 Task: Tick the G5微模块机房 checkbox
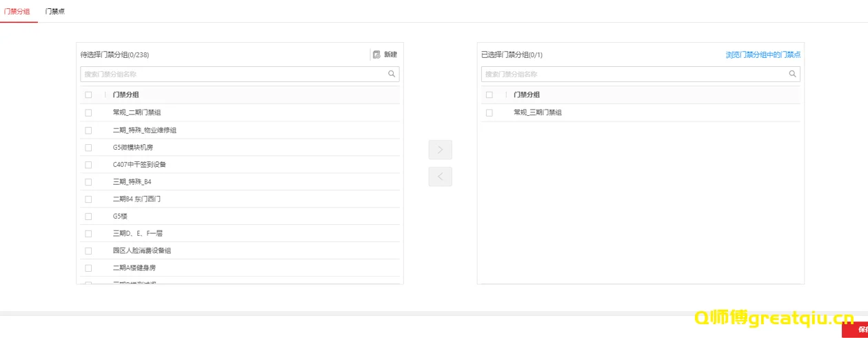[x=88, y=147]
